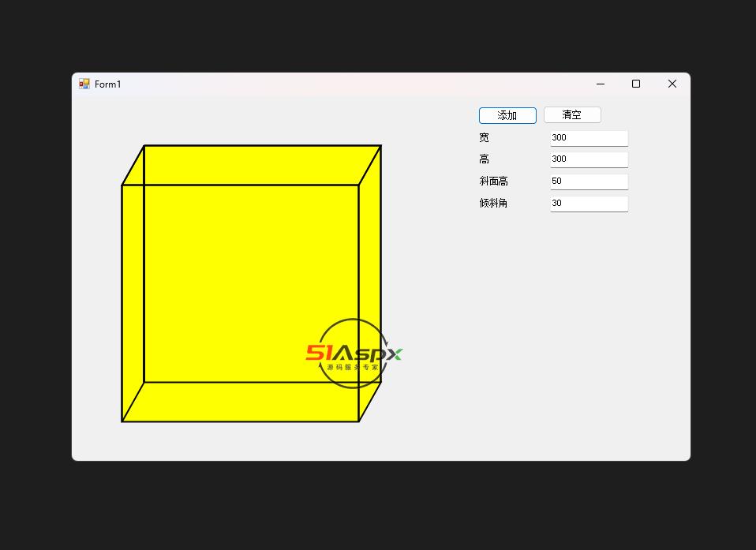Close the Form1 window
This screenshot has width=756, height=550.
pyautogui.click(x=672, y=84)
